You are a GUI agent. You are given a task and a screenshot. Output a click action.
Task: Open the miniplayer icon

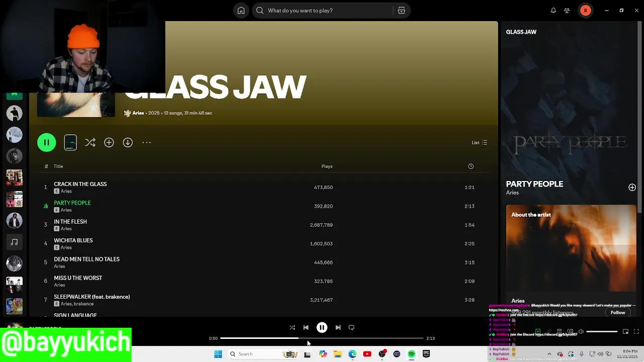(625, 331)
